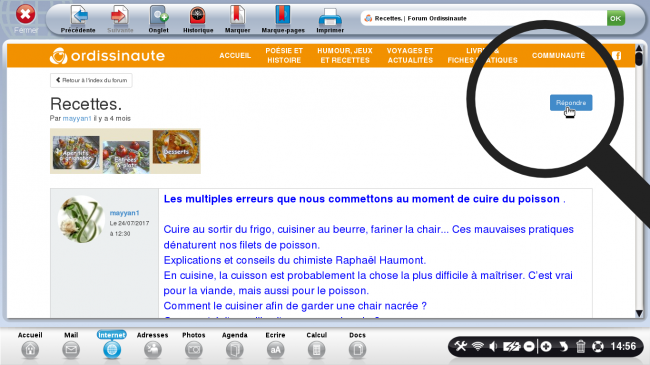This screenshot has height=365, width=650.
Task: Click the post heading about cuire du poisson
Action: [364, 199]
